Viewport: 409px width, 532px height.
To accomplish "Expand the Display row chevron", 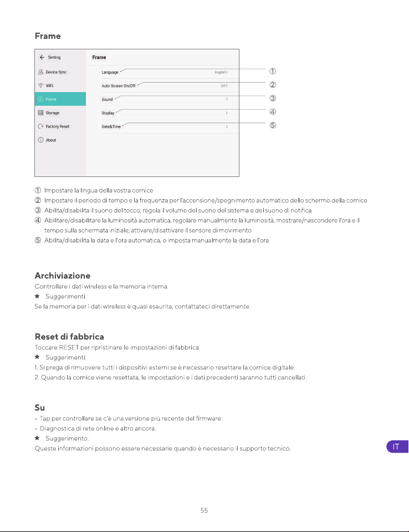I will coord(227,113).
